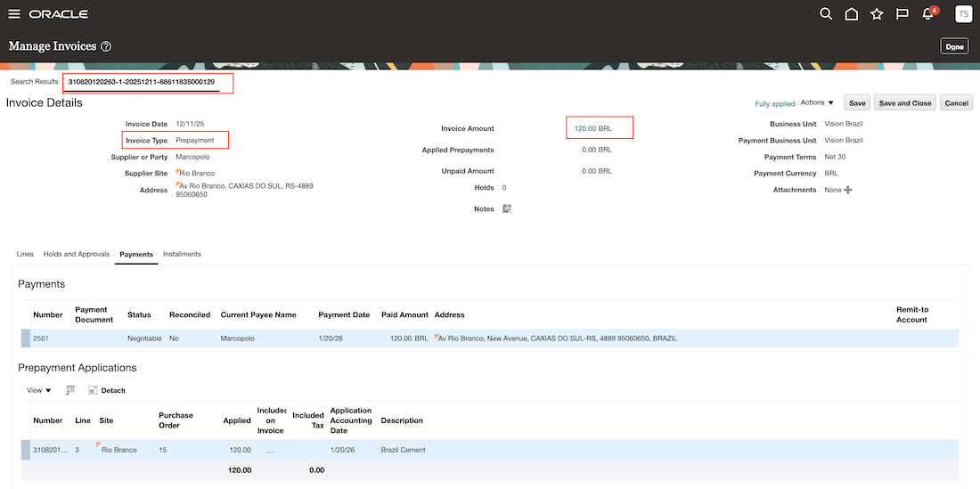Click the Purchase Order column header
The height and width of the screenshot is (489, 980).
(x=176, y=420)
